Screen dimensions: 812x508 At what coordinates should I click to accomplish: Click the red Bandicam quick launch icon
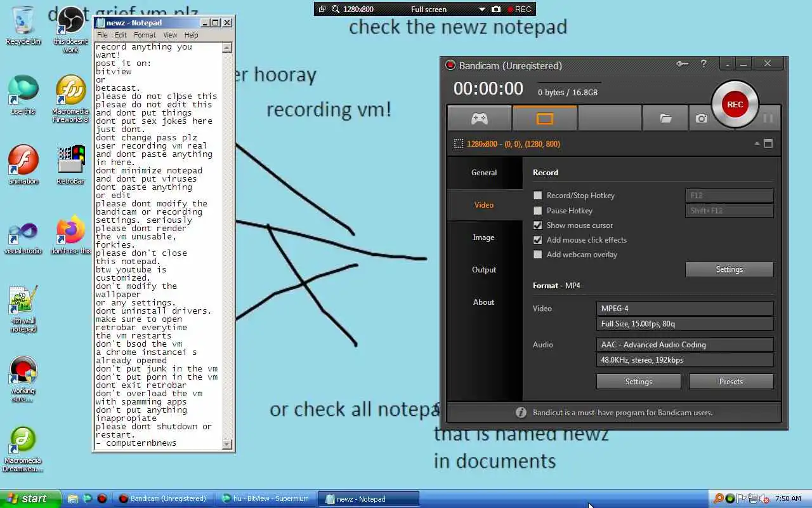[102, 498]
